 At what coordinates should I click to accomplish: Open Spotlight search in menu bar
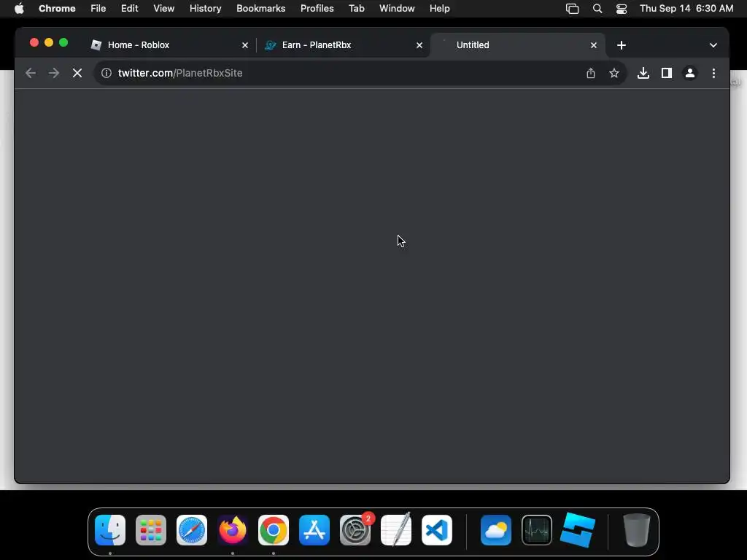[x=597, y=9]
